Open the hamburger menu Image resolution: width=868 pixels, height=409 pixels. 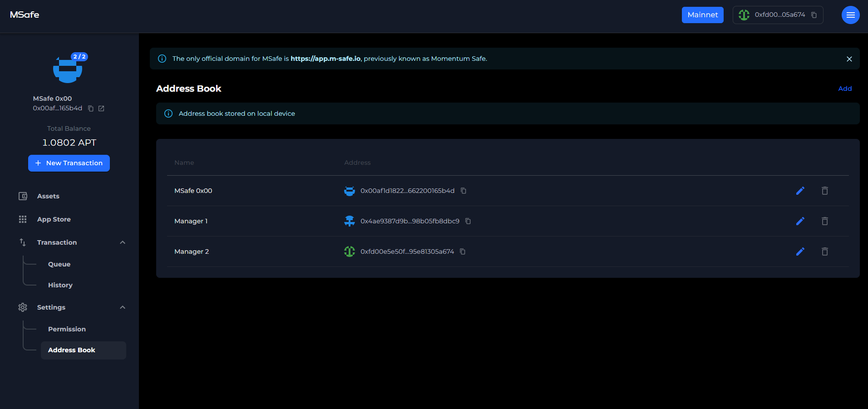(850, 15)
